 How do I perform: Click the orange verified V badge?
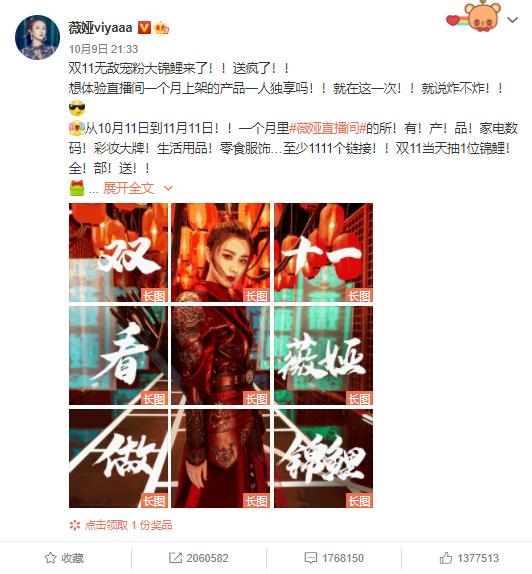(x=144, y=27)
